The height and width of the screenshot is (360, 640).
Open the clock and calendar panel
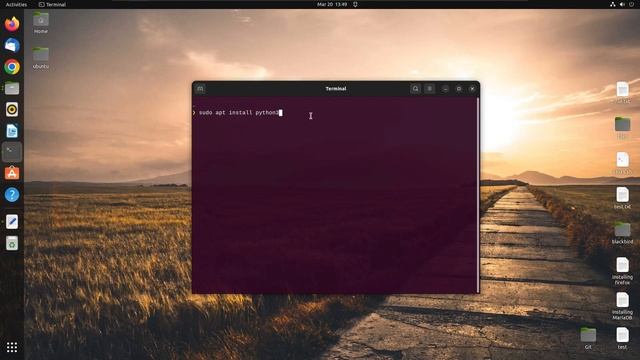332,4
